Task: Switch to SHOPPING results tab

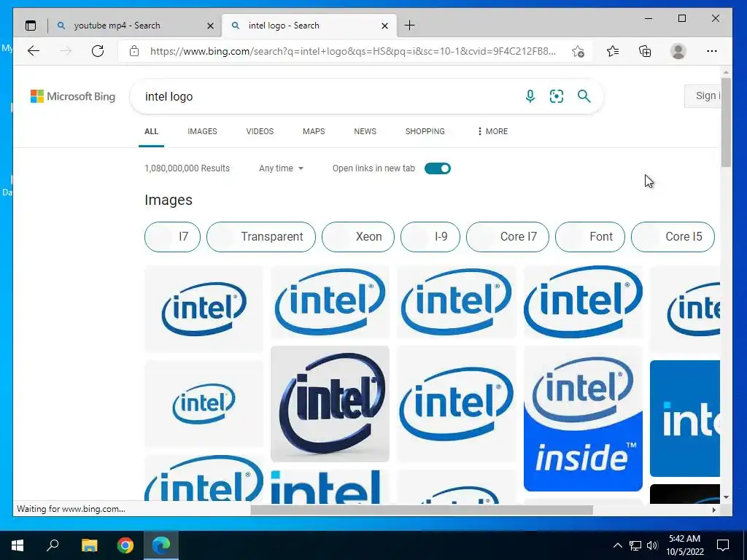Action: (425, 131)
